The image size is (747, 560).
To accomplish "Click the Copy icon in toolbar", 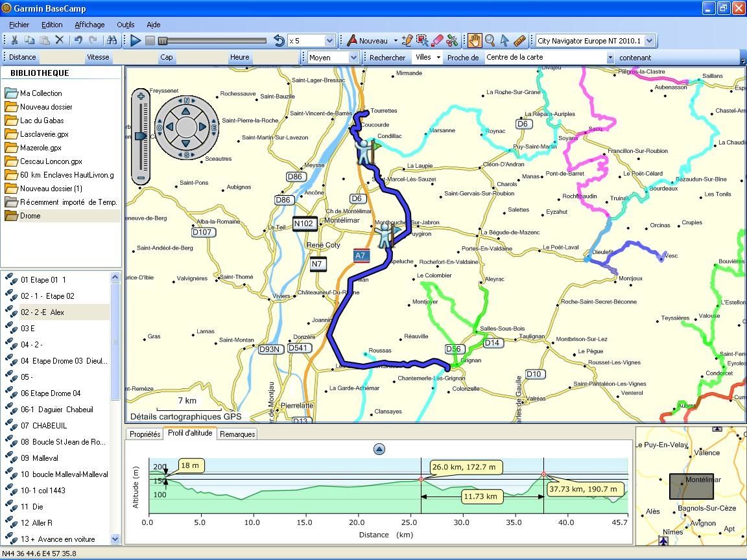I will (x=30, y=40).
